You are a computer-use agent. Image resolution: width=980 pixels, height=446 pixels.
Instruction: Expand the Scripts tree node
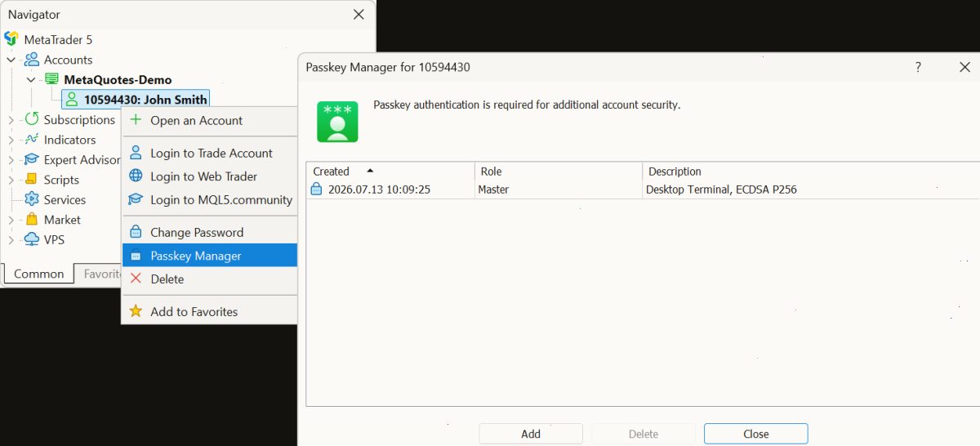[11, 180]
